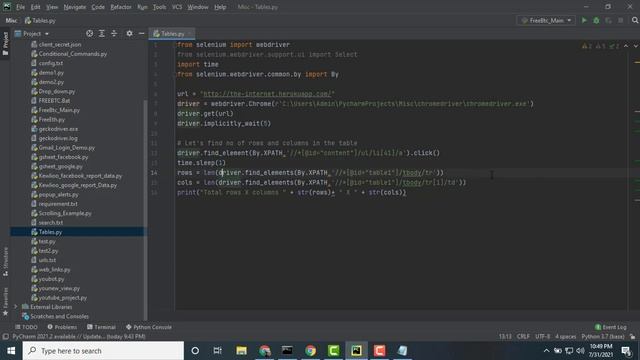
Task: Open Windows notification center
Action: [626, 351]
